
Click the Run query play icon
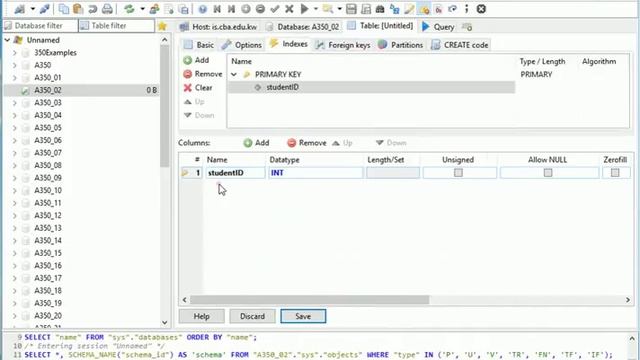tap(304, 9)
